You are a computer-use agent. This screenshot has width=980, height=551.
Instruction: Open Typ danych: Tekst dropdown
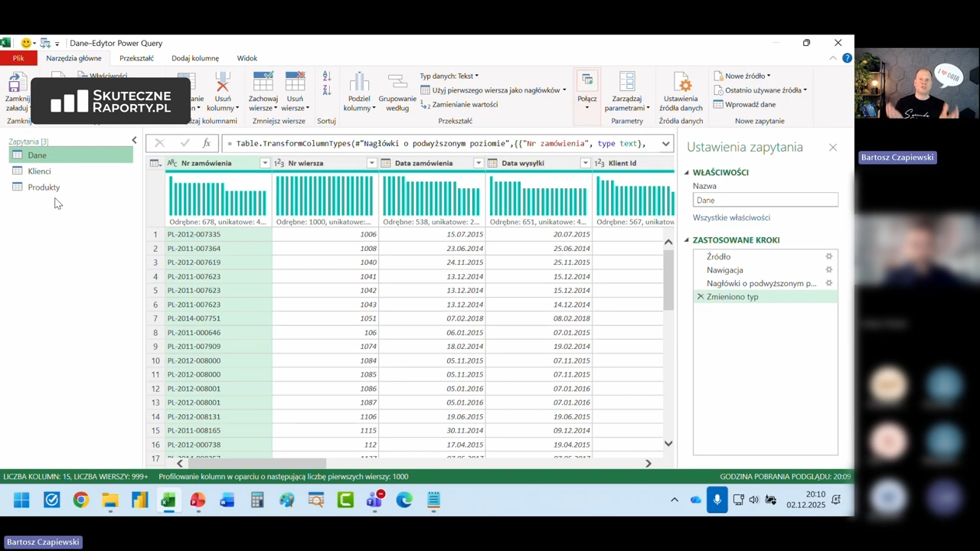tap(449, 76)
